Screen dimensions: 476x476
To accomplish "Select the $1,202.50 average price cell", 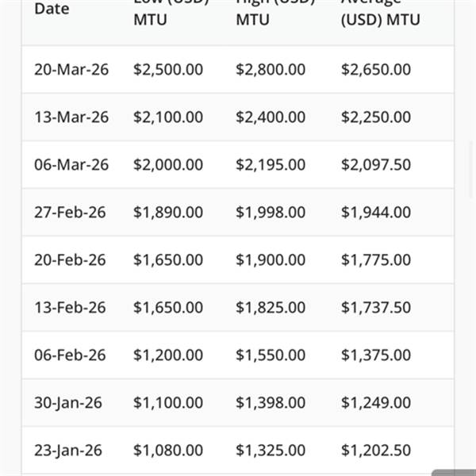I will (x=376, y=451).
